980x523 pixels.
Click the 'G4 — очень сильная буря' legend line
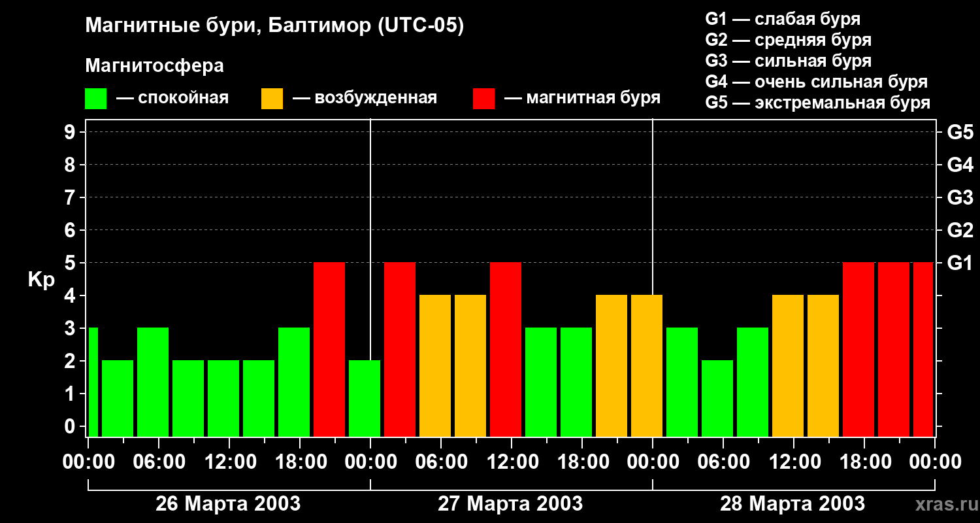tap(816, 82)
